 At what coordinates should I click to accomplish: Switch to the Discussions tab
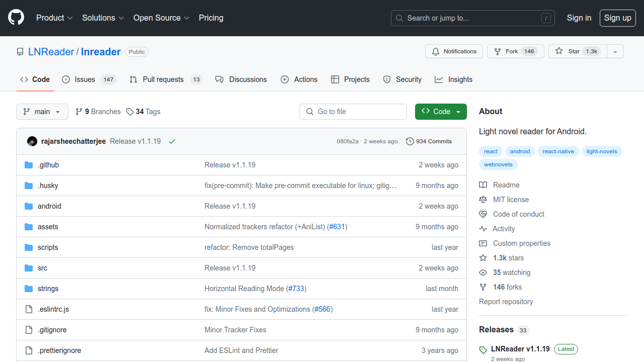click(241, 79)
